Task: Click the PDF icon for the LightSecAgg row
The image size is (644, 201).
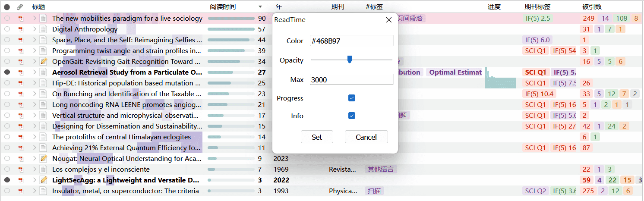Action: (20, 180)
